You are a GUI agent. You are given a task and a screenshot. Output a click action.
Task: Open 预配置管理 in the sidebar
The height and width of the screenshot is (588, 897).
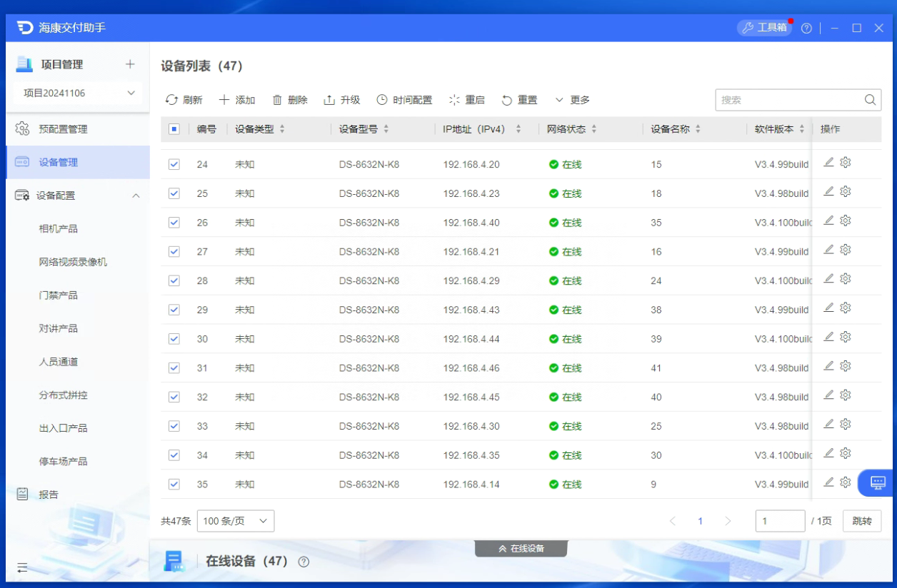click(63, 129)
